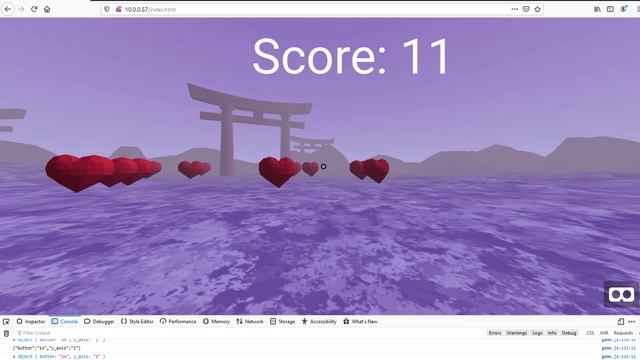Click the tracking protection shield icon
The image size is (640, 360).
[107, 9]
